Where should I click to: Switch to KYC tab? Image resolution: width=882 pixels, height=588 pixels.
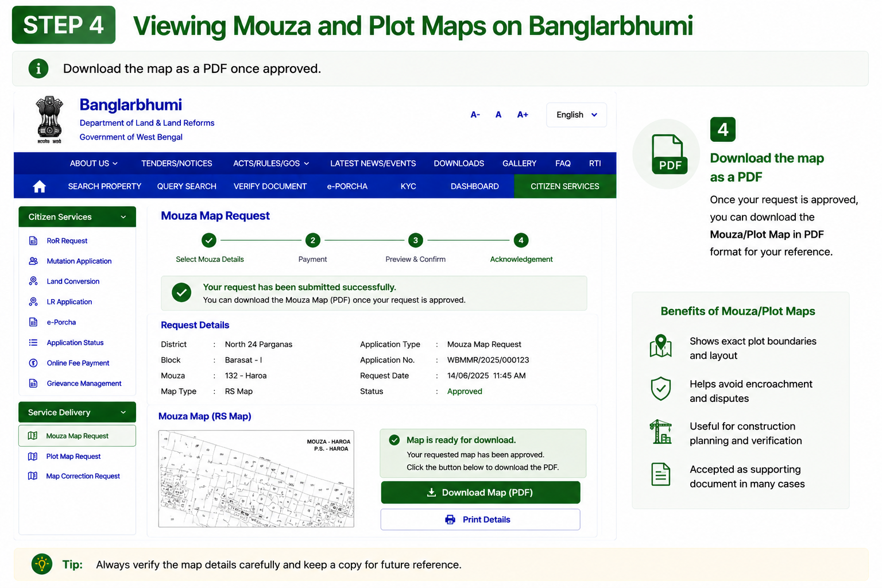point(408,187)
